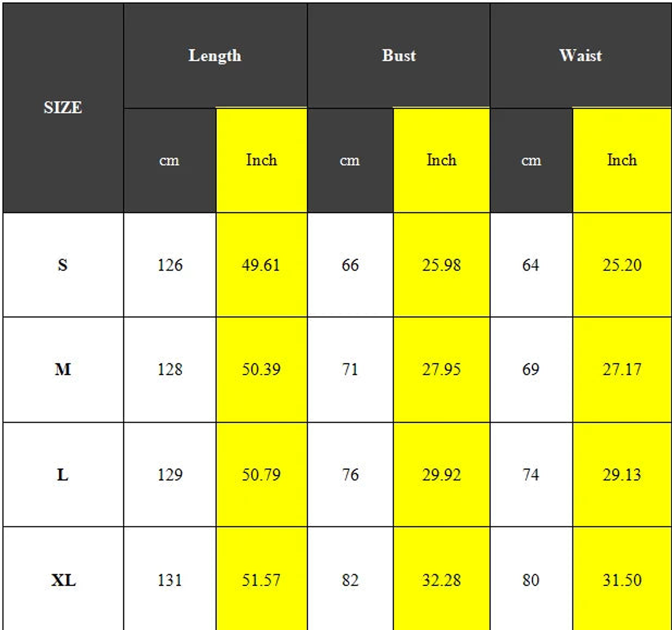Select the M size row label
The height and width of the screenshot is (630, 672).
point(63,370)
